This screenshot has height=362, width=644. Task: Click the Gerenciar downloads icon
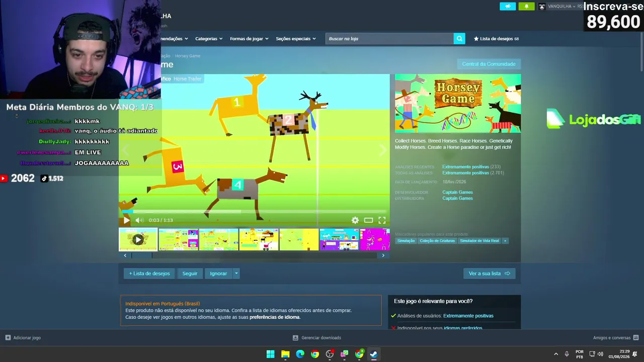click(x=295, y=338)
